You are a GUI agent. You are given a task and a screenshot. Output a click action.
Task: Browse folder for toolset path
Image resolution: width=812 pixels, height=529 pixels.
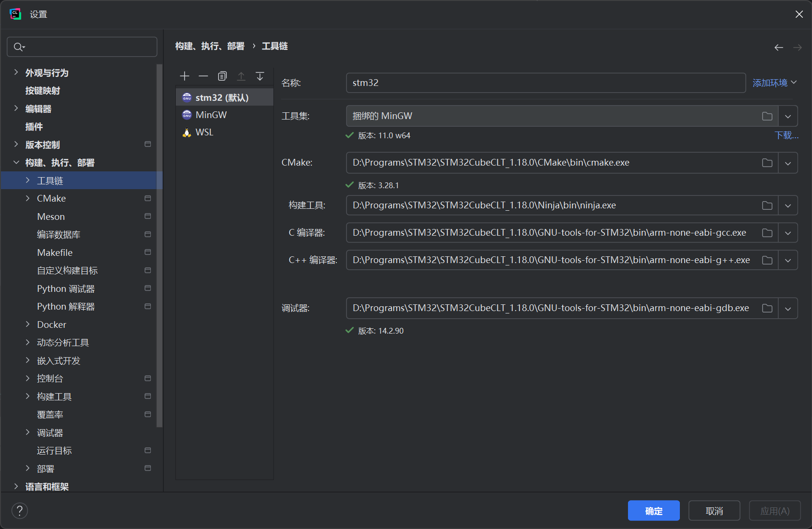(767, 116)
